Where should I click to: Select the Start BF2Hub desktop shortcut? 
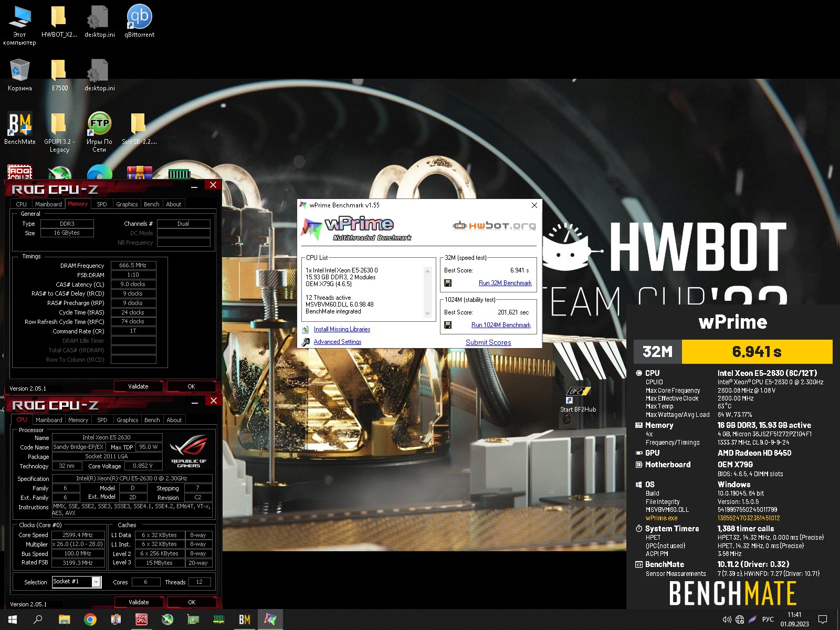coord(578,400)
